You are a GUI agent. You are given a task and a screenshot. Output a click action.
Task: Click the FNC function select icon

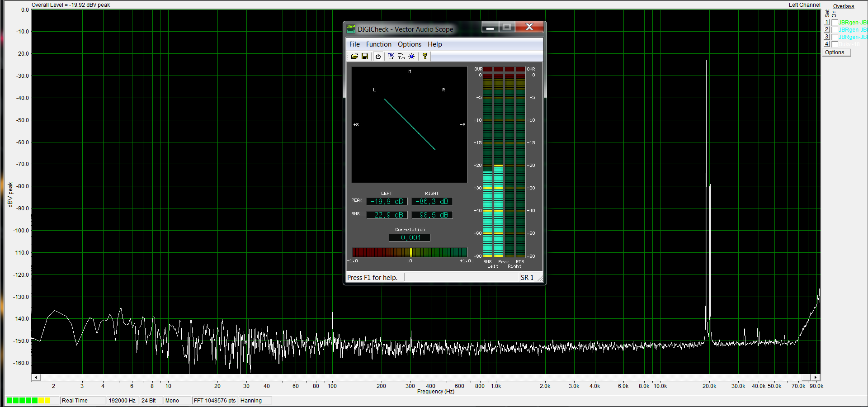click(391, 56)
